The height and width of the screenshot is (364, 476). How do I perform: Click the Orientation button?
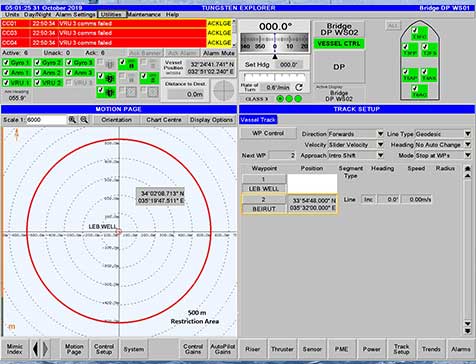(116, 120)
